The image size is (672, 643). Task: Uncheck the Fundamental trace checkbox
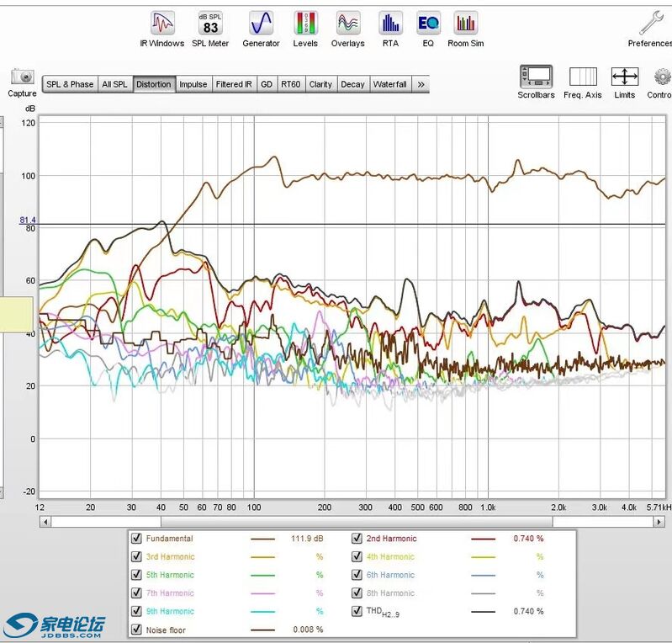tap(135, 539)
